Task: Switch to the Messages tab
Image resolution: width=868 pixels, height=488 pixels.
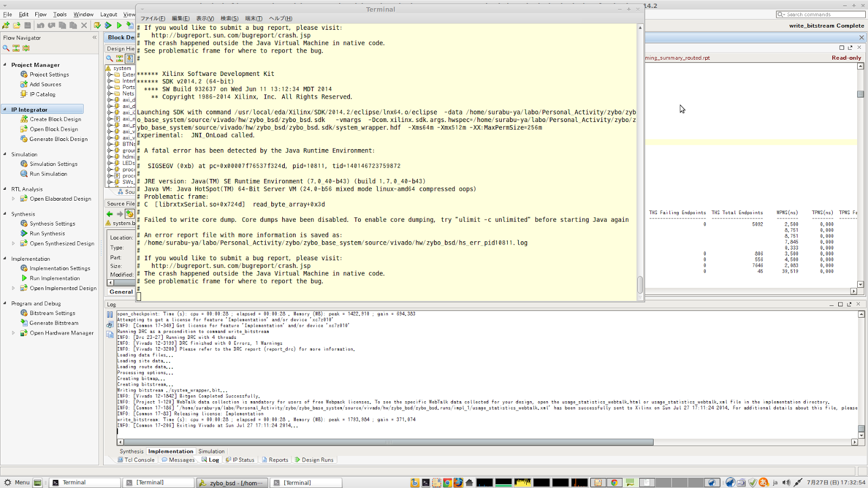Action: click(x=178, y=460)
